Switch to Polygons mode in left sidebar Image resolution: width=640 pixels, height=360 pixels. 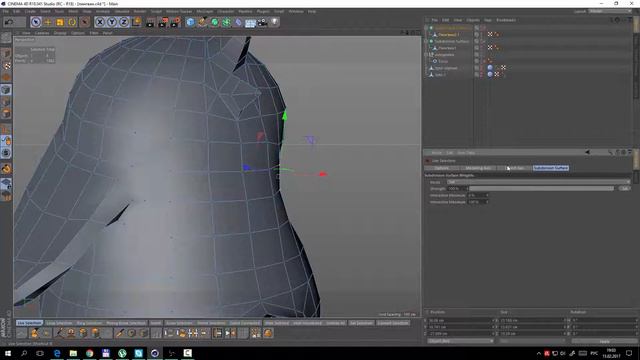(x=6, y=114)
